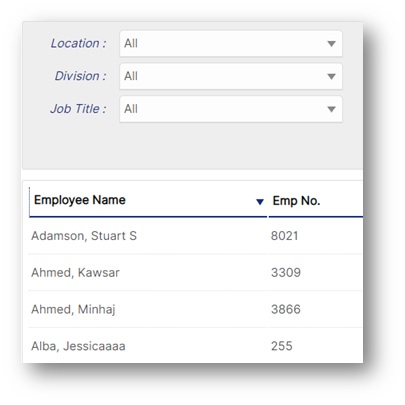Sort by Employee Name column header
The width and height of the screenshot is (405, 405).
(80, 200)
